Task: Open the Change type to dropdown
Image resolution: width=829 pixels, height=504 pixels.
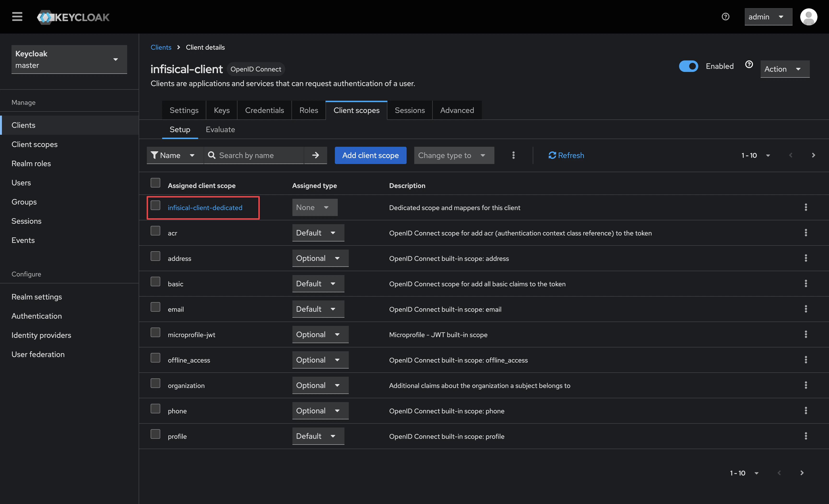Action: click(x=454, y=155)
